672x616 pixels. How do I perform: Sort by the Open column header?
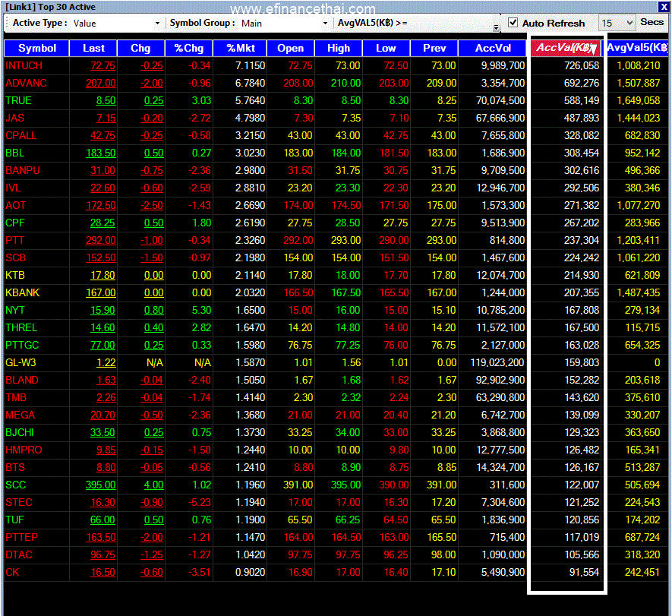291,48
